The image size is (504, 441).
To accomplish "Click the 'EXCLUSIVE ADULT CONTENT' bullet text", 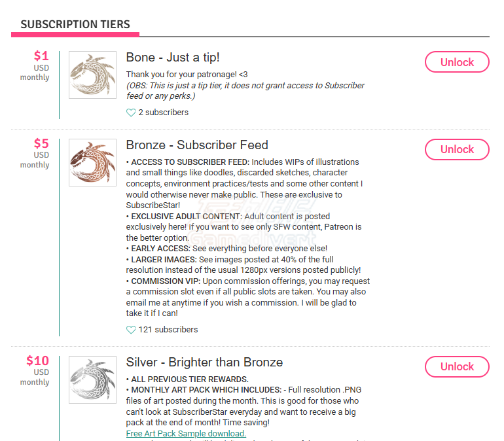I will (x=187, y=217).
